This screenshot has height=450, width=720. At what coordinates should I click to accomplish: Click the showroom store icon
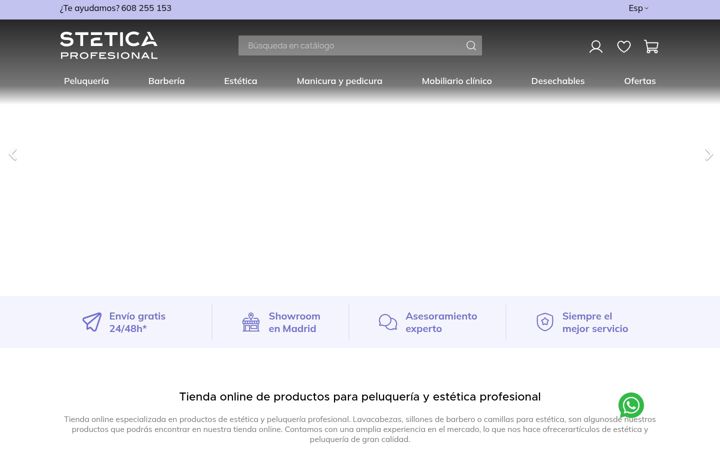coord(251,322)
